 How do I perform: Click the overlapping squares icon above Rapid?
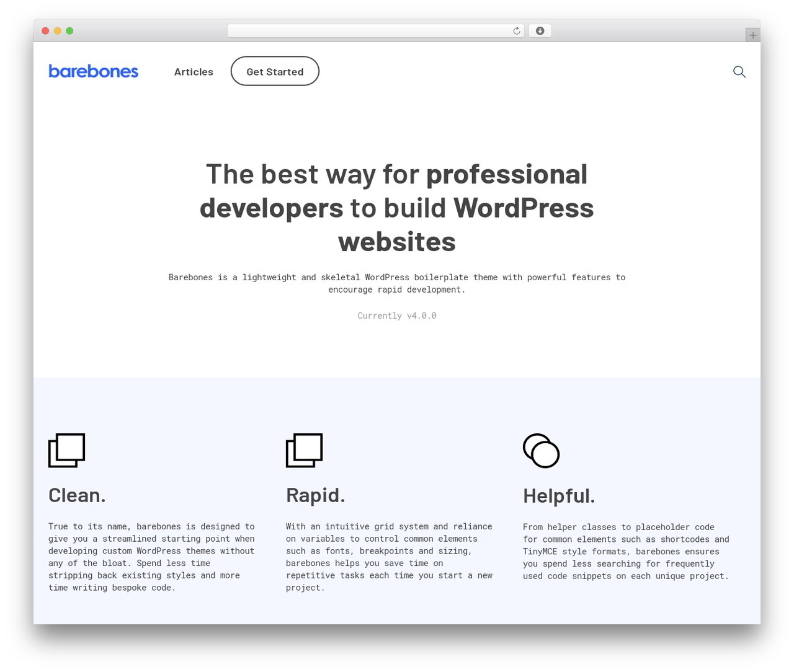click(304, 451)
